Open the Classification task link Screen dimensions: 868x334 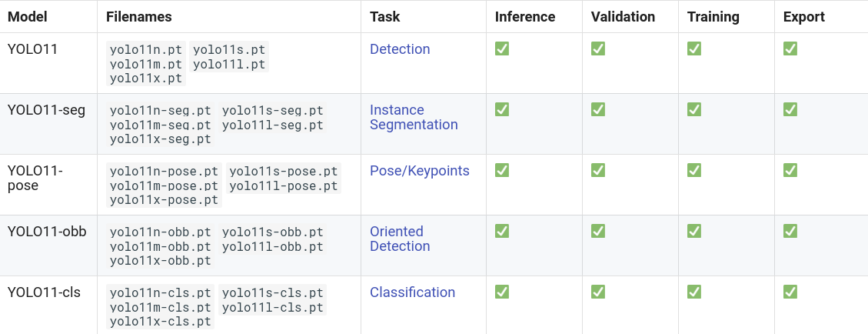point(412,292)
